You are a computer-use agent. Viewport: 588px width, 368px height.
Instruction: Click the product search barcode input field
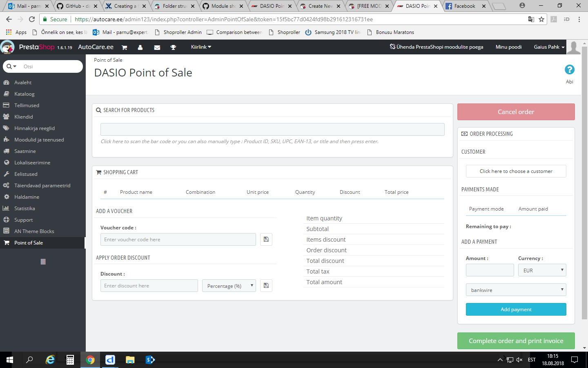click(272, 129)
